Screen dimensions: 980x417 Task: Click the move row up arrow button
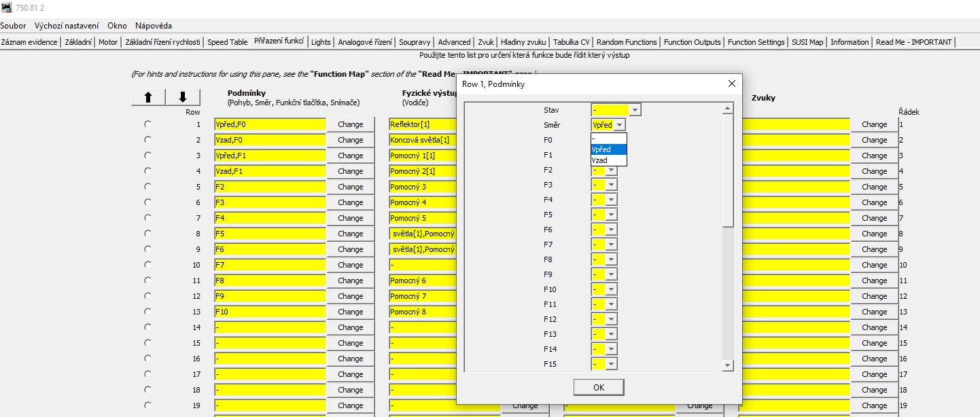click(x=147, y=98)
